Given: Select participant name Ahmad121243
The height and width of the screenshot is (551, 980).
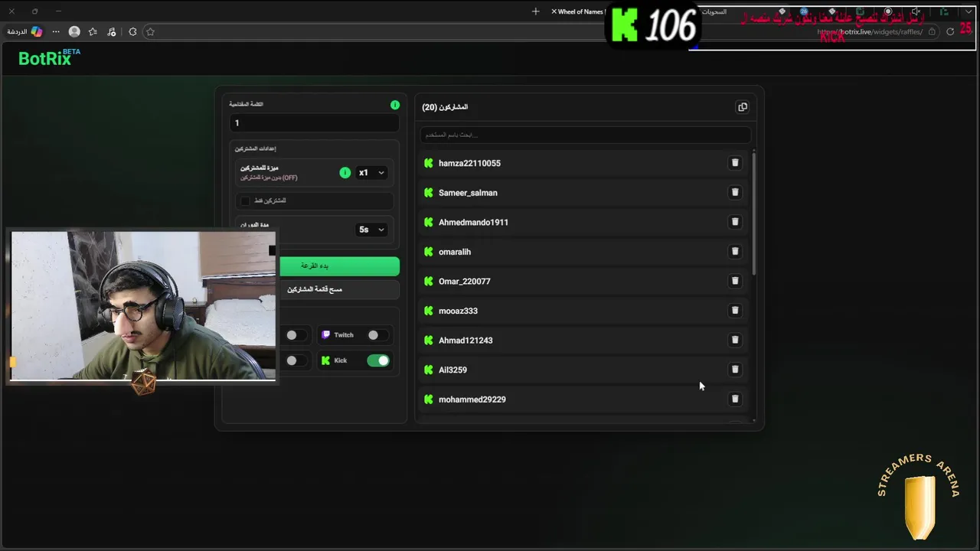Looking at the screenshot, I should pos(465,340).
